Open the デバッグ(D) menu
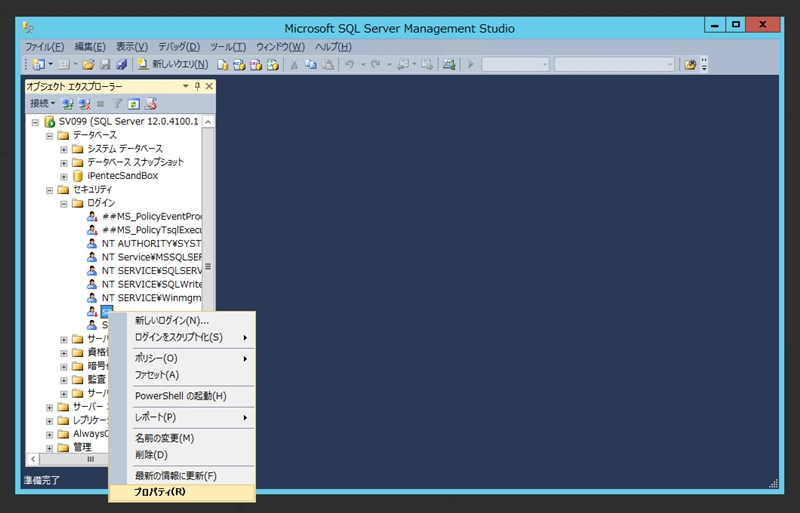 tap(179, 47)
